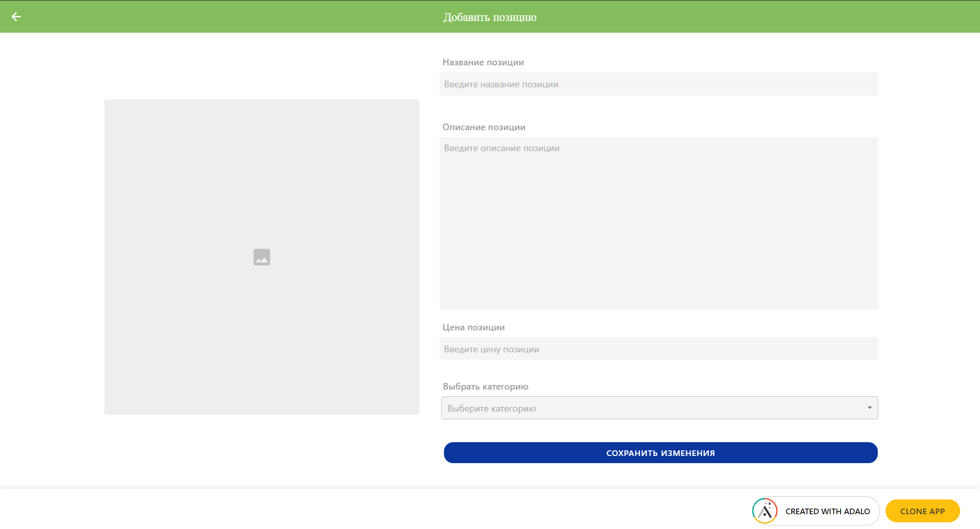Screen dimensions: 980x529
Task: Click the 'Clone App' button
Action: [x=922, y=511]
